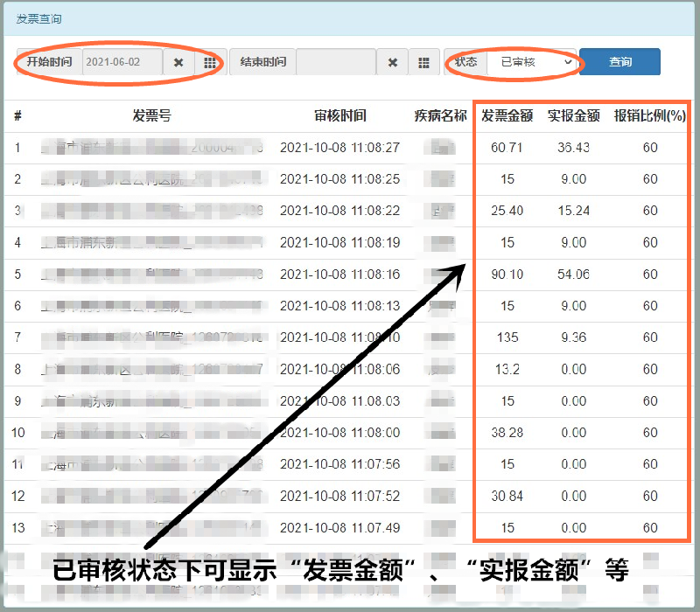Open the 状态 status dropdown
The height and width of the screenshot is (612, 700).
pos(530,63)
